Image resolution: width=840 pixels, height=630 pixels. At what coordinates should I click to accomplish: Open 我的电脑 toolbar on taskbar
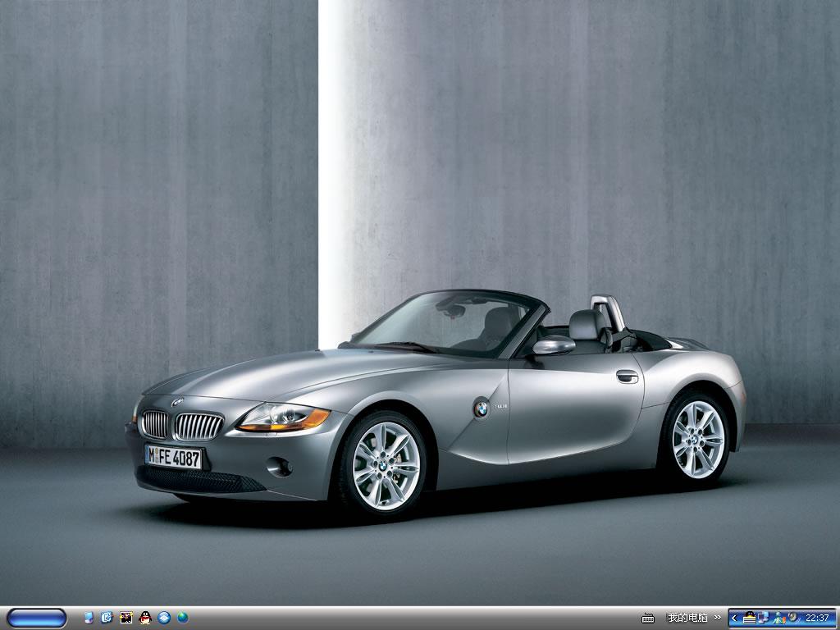(687, 618)
